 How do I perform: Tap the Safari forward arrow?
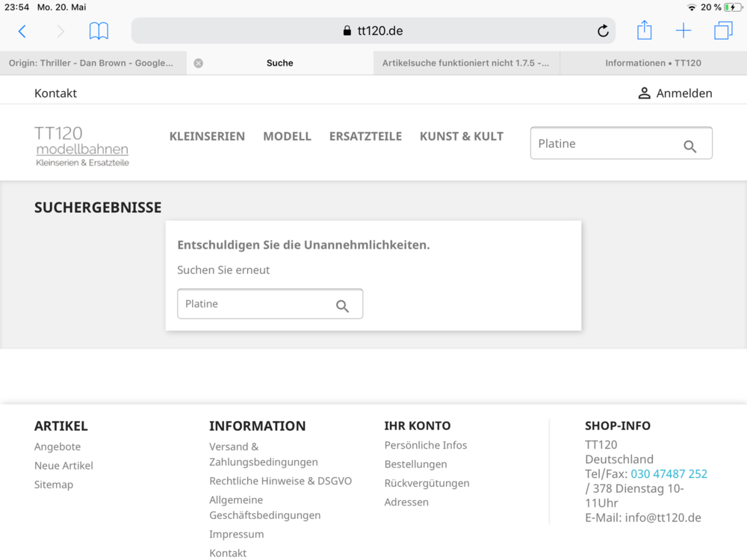[x=61, y=31]
